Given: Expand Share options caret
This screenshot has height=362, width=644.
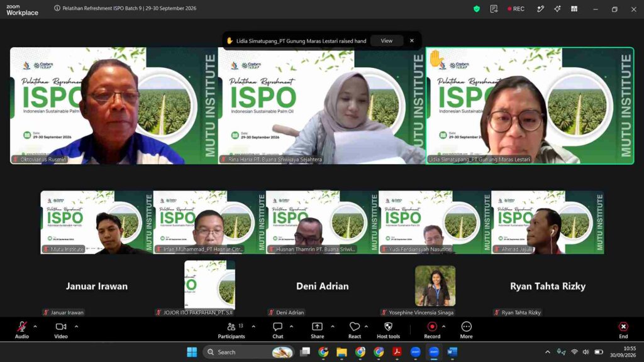Looking at the screenshot, I should click(332, 327).
